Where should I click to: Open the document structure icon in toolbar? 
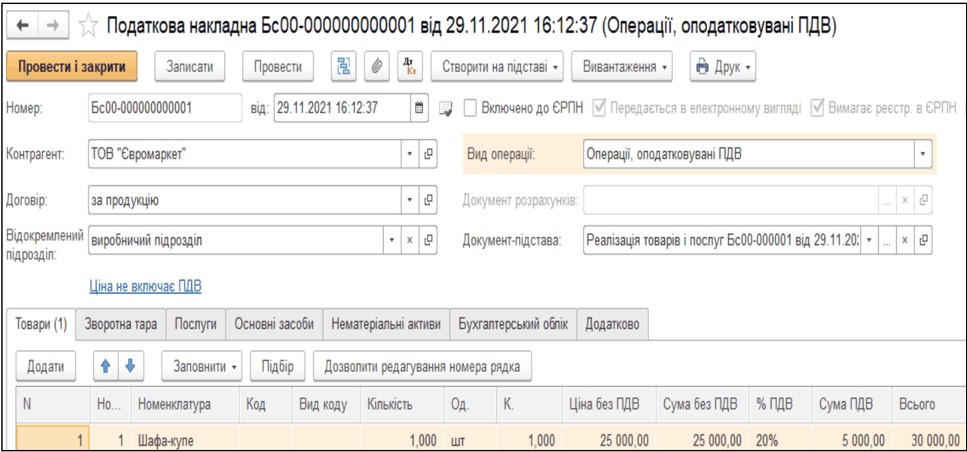344,67
